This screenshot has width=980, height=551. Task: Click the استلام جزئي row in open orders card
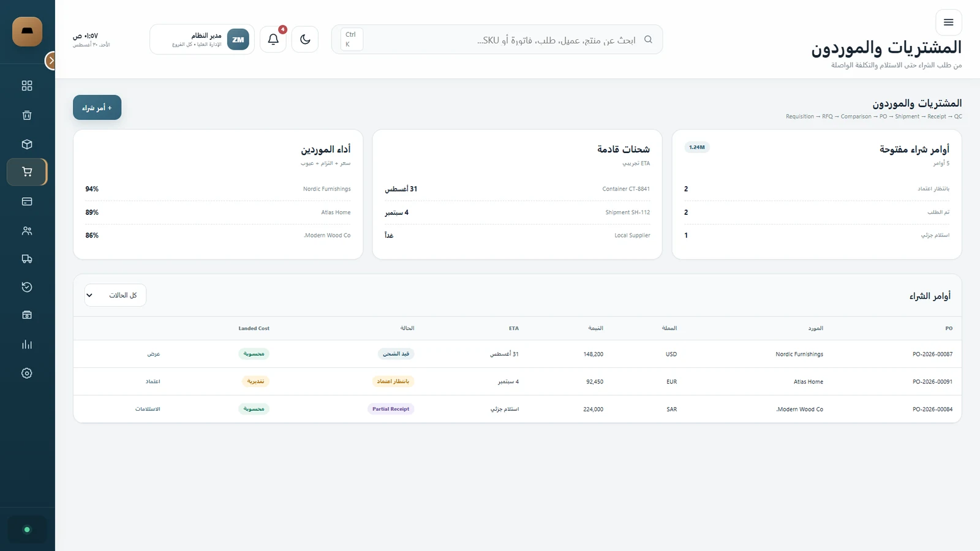pos(816,236)
